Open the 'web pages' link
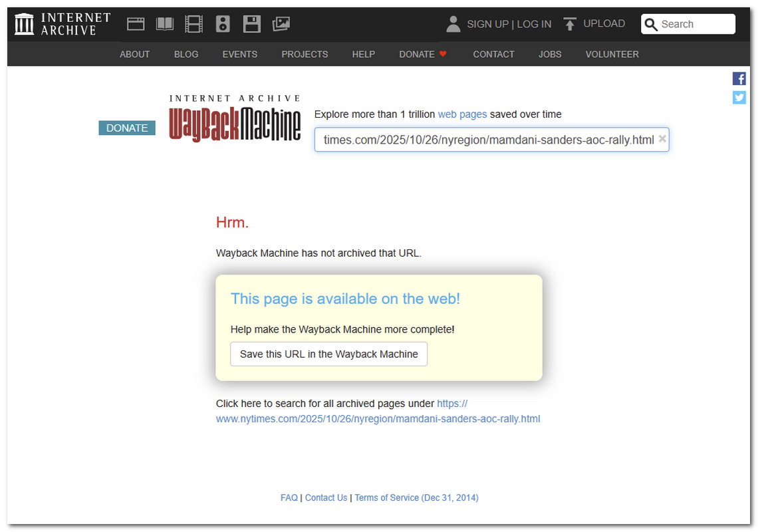The width and height of the screenshot is (758, 532). pyautogui.click(x=462, y=114)
